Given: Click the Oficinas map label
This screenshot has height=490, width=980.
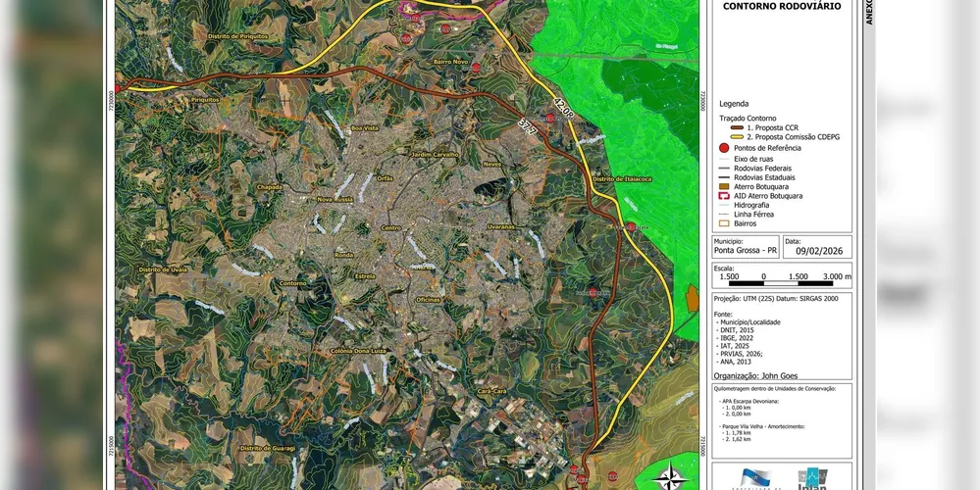Looking at the screenshot, I should click(428, 300).
